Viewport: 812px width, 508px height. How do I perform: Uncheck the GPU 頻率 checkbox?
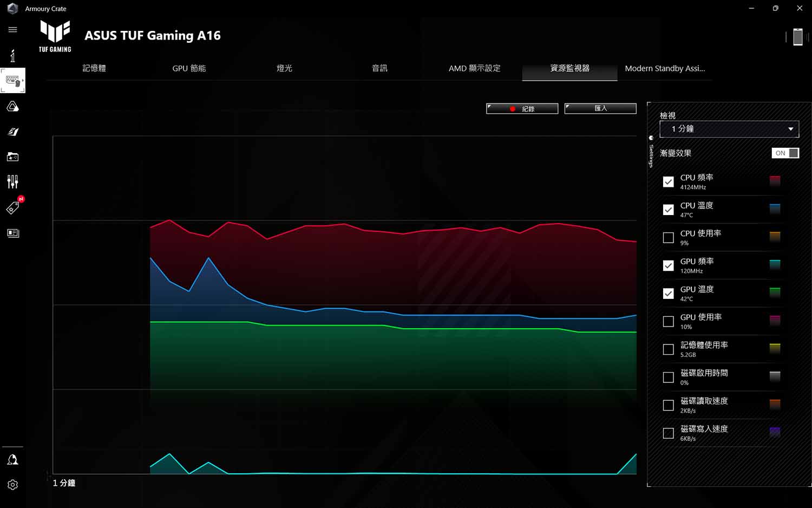(x=669, y=266)
